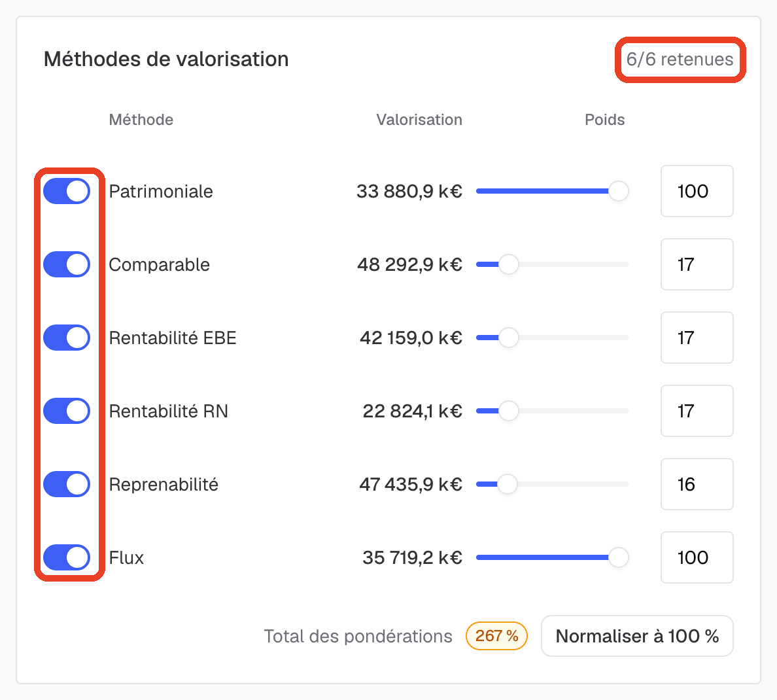Turn off the Comparable method switch
This screenshot has width=777, height=700.
67,265
